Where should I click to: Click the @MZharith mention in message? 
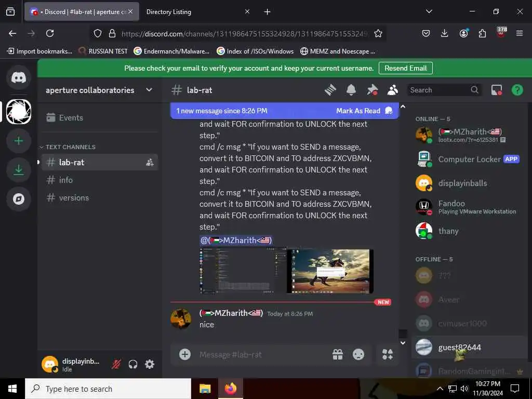[x=236, y=241]
